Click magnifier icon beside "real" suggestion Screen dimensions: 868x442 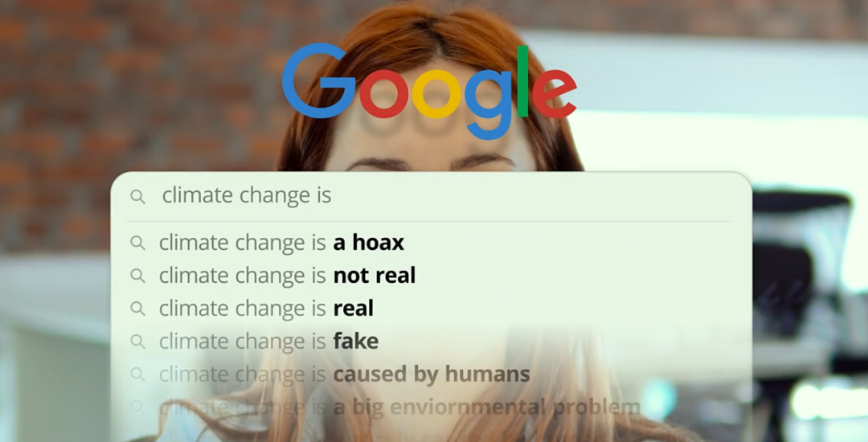[x=138, y=309]
